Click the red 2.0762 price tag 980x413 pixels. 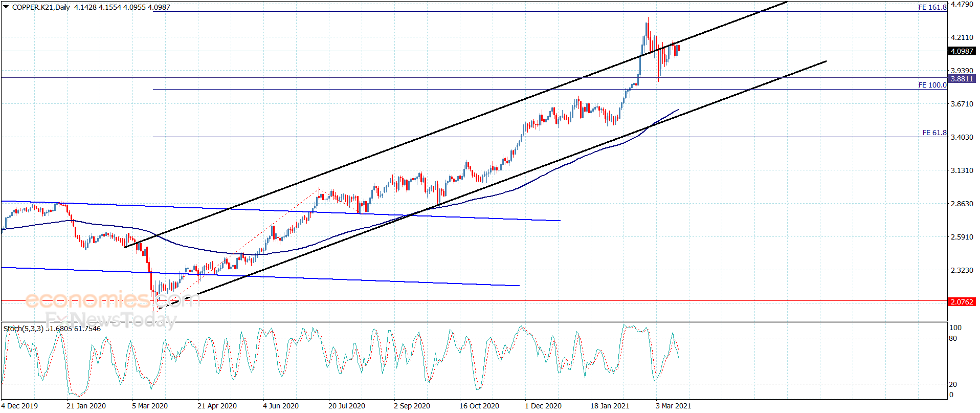pos(962,302)
